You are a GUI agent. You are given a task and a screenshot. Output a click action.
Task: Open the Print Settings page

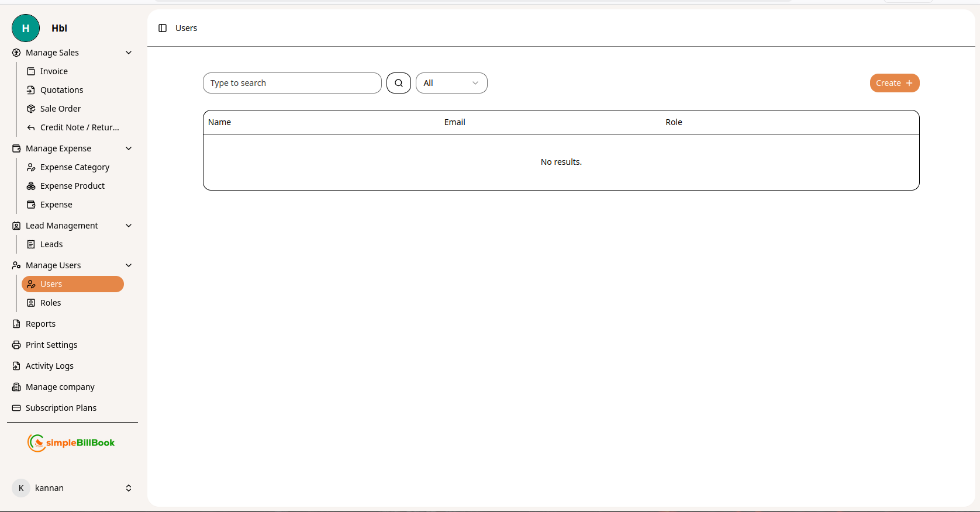pos(51,345)
